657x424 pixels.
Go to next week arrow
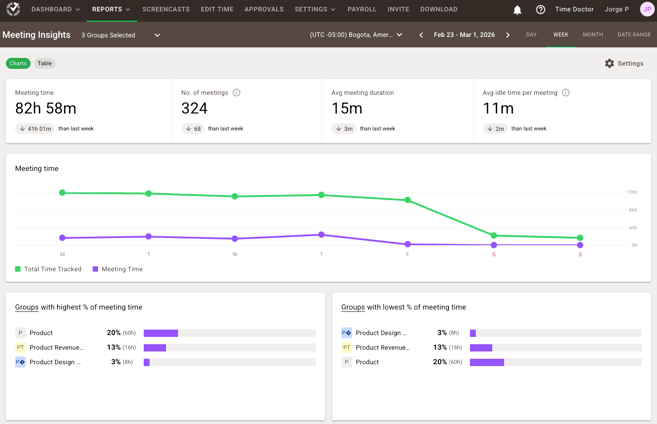pos(508,35)
